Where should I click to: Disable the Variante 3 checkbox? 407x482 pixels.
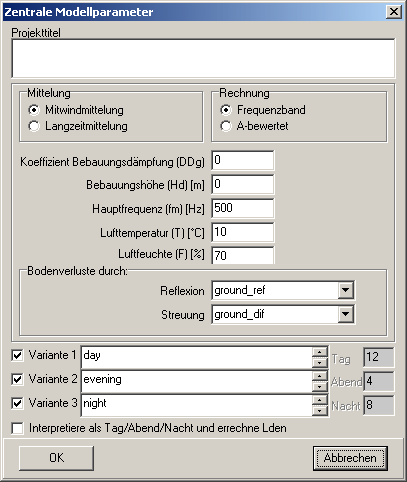tap(17, 404)
